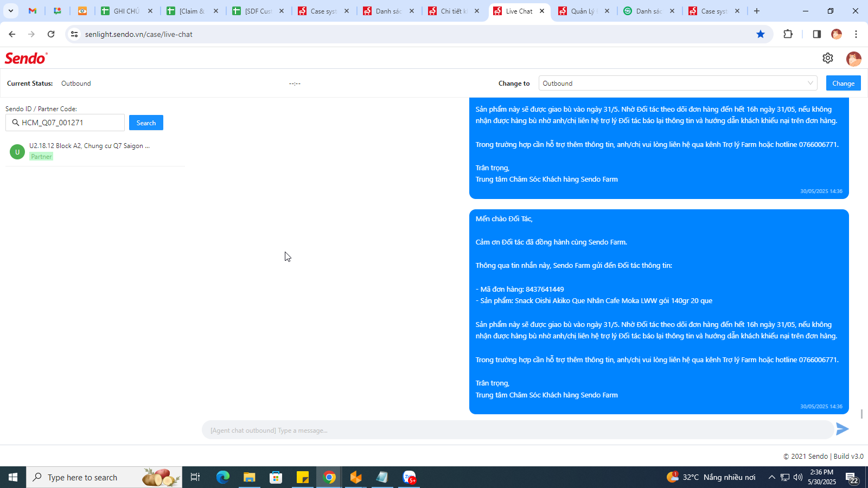Switch to the [SDF Cust tab
868x488 pixels.
tap(258, 11)
